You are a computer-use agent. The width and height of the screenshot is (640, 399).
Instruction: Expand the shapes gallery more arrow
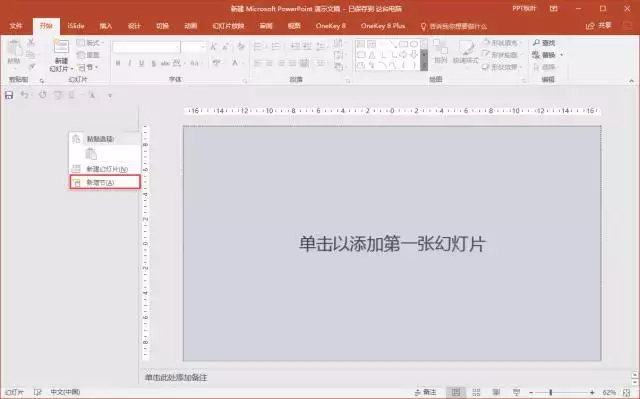click(x=424, y=66)
